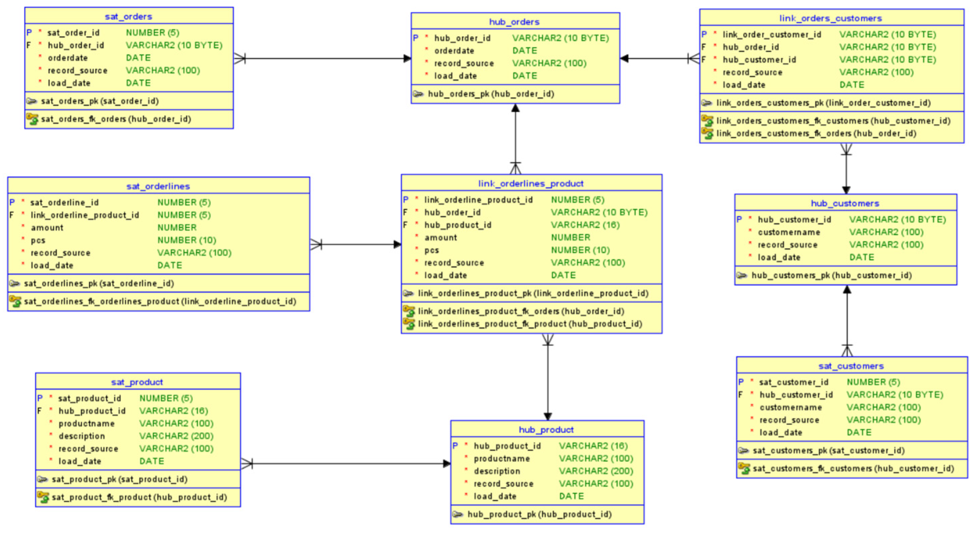The height and width of the screenshot is (536, 980).
Task: Select relationship line between sat_orders and hub_orders
Action: tap(324, 59)
